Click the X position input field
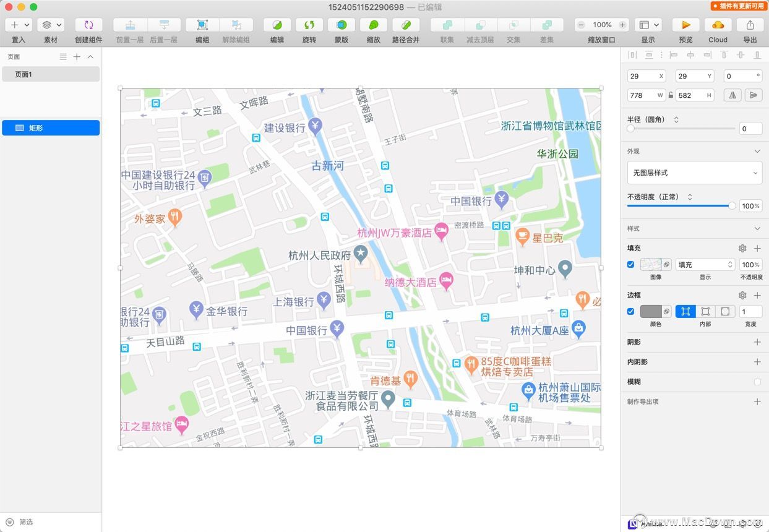 click(x=647, y=76)
